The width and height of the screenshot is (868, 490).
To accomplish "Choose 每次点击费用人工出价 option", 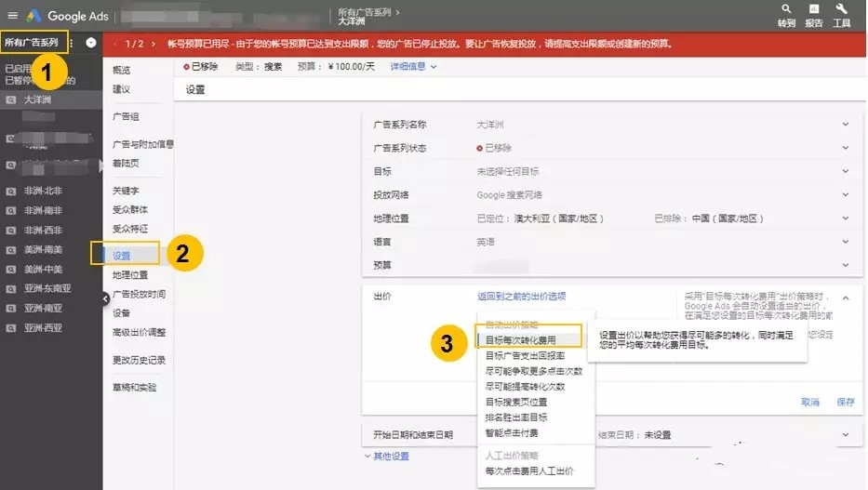I will point(528,471).
